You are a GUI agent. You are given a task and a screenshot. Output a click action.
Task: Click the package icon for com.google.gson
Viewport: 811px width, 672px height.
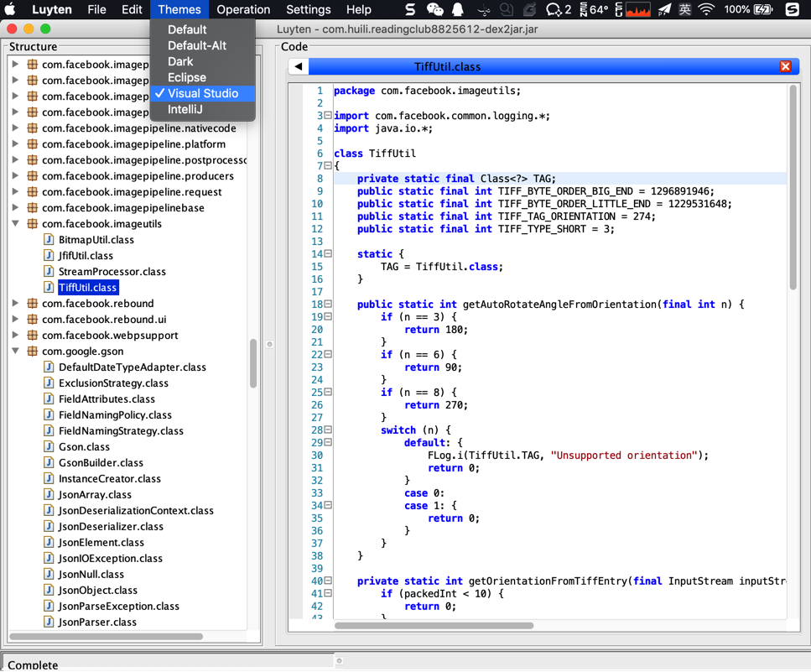click(x=32, y=352)
